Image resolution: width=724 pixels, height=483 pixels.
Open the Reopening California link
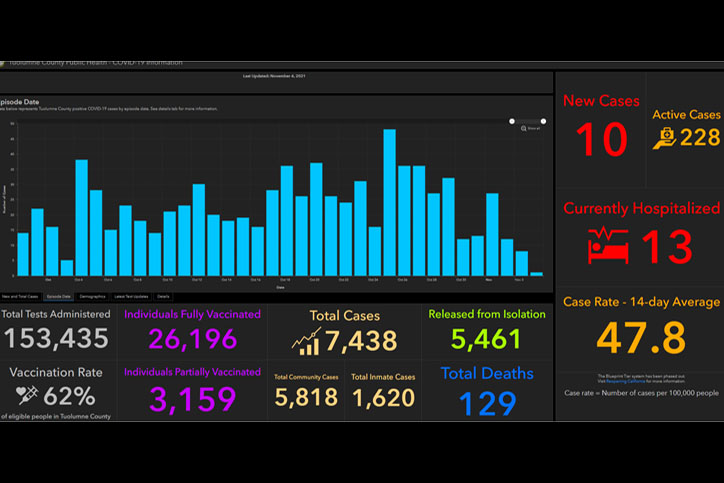625,381
